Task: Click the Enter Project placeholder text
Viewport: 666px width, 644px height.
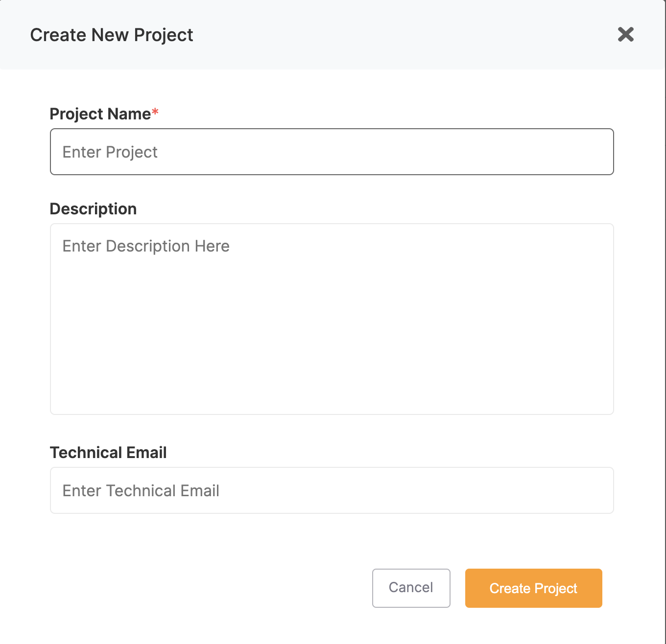Action: point(110,152)
